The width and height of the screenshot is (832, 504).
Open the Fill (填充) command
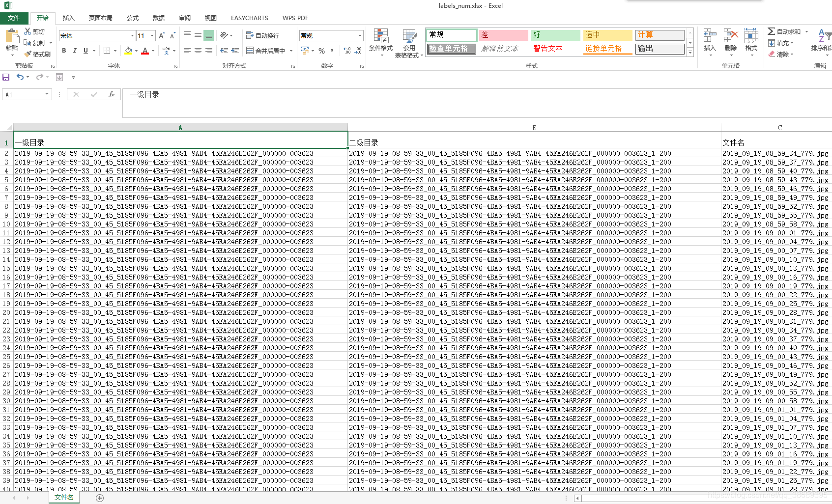pos(781,43)
